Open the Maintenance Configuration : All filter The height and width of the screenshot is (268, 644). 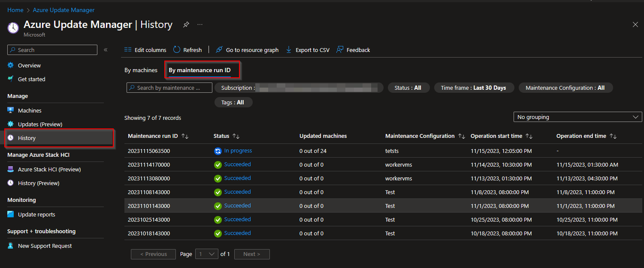tap(565, 88)
